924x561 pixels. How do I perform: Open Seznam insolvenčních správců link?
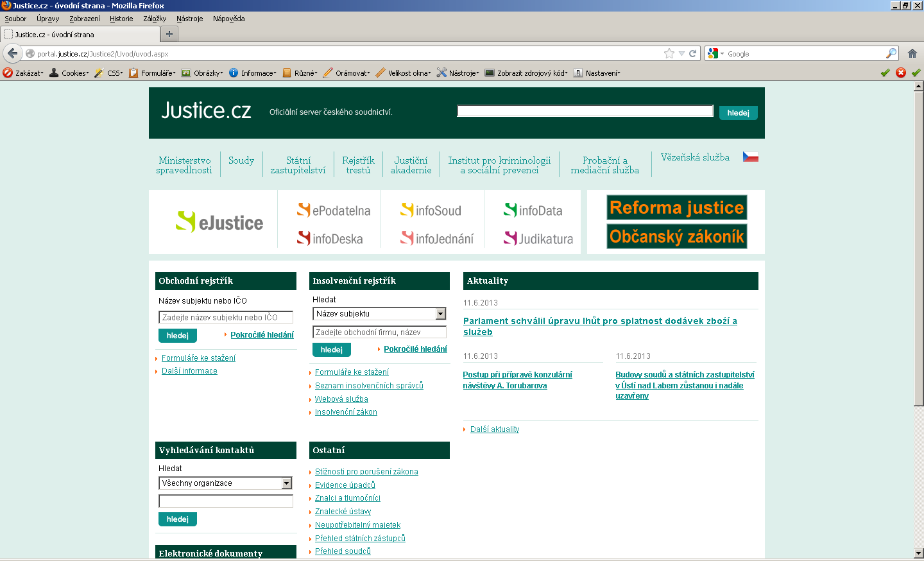(369, 386)
